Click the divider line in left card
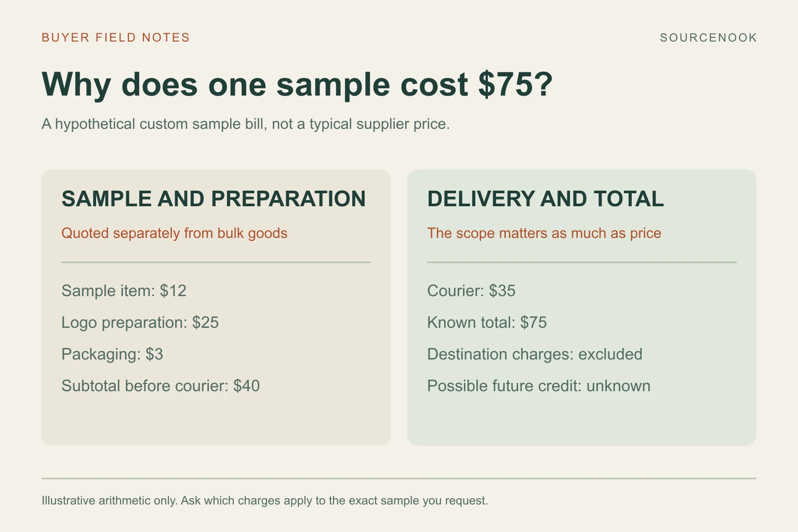The width and height of the screenshot is (798, 532). point(216,262)
